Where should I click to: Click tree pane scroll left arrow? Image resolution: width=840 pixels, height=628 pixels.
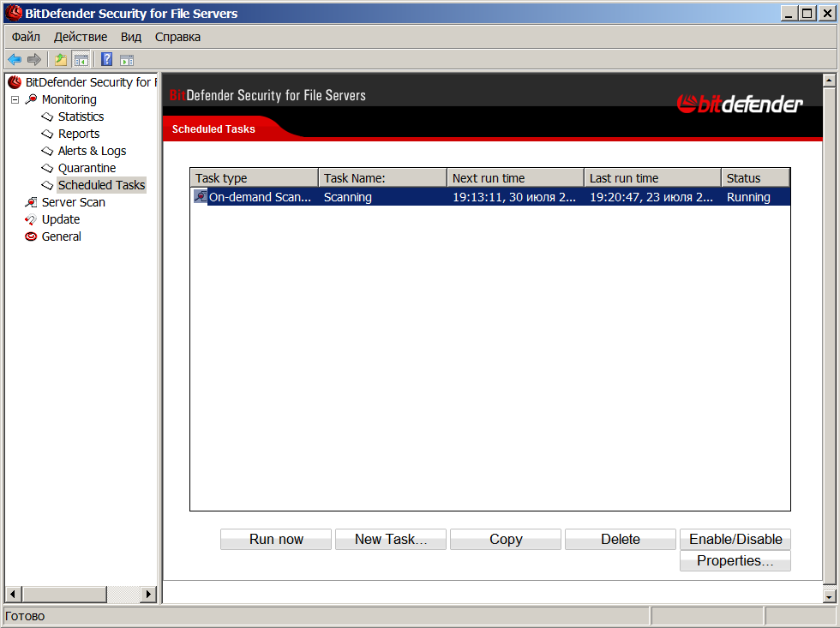coord(14,594)
